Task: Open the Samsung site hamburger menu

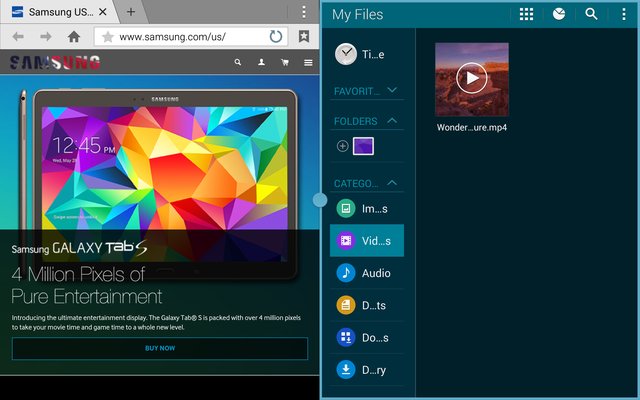Action: 308,62
